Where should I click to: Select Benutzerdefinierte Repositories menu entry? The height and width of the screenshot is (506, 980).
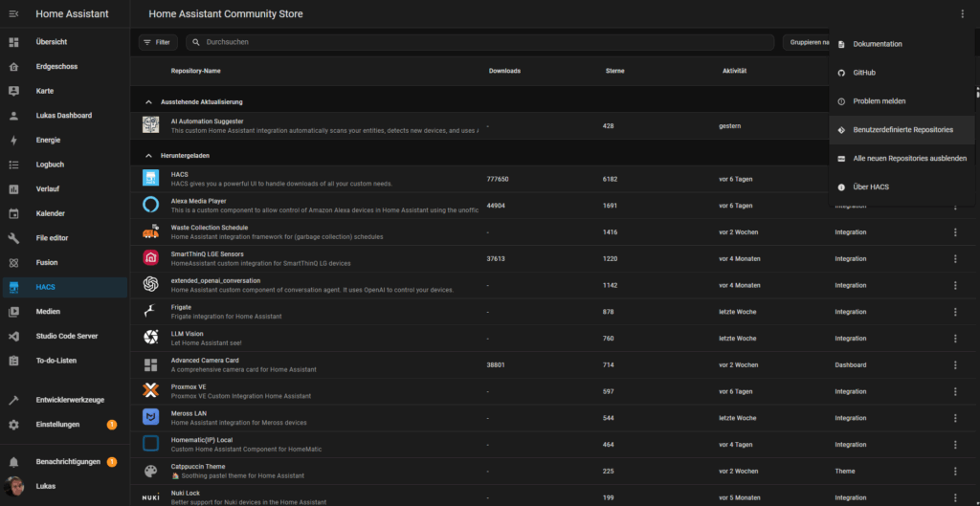pyautogui.click(x=902, y=130)
